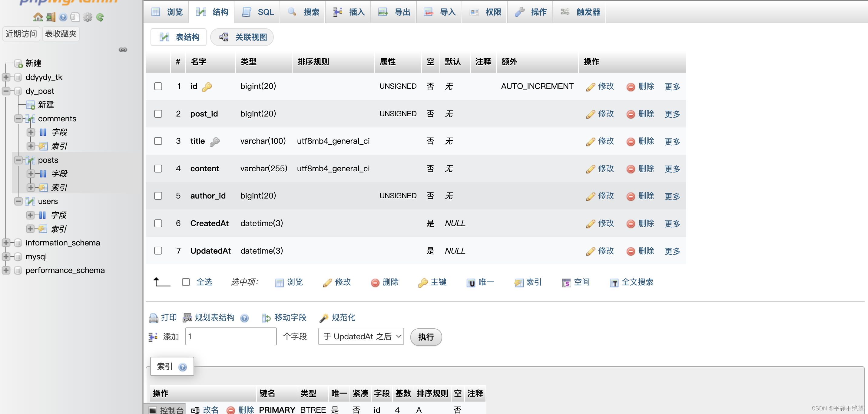Tick the checkbox for the CreatedAt row
The width and height of the screenshot is (868, 414).
tap(158, 223)
